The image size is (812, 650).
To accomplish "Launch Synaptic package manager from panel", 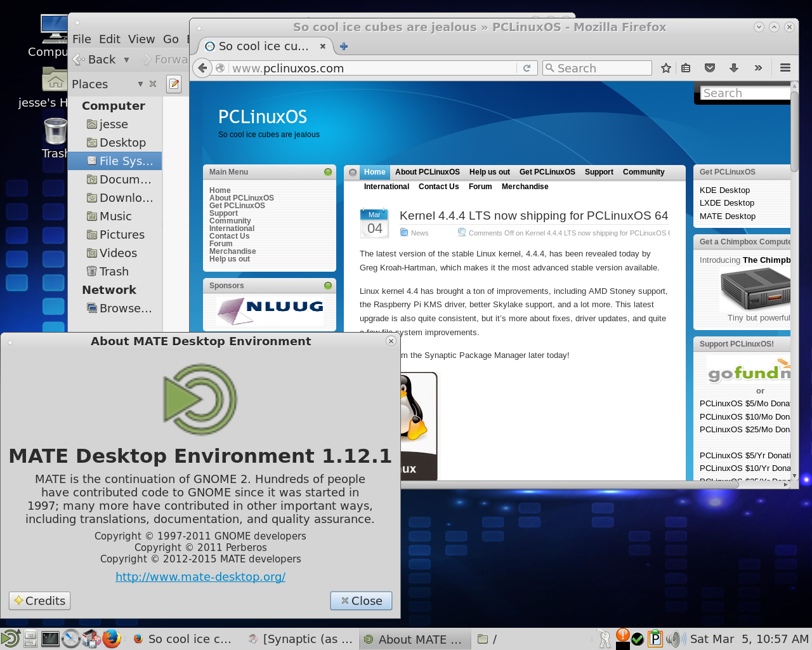I will click(x=91, y=639).
